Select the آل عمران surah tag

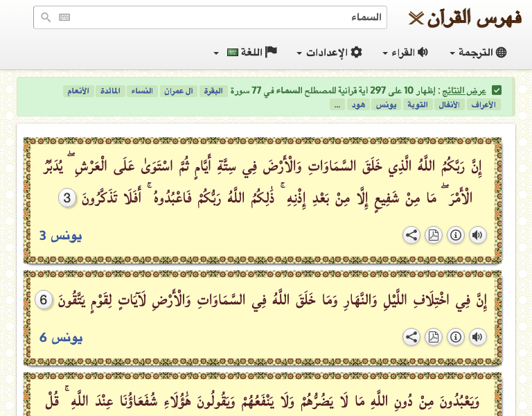tap(179, 91)
